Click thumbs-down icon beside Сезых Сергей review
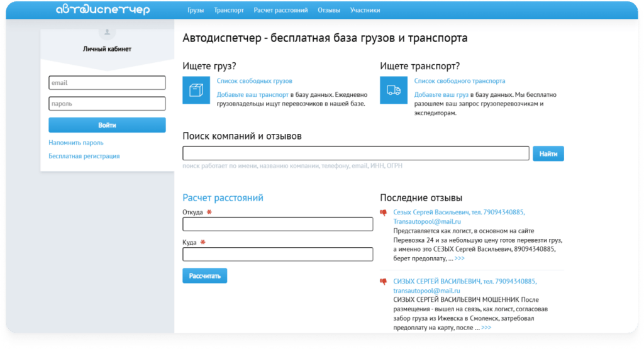This screenshot has height=349, width=644. click(x=384, y=213)
